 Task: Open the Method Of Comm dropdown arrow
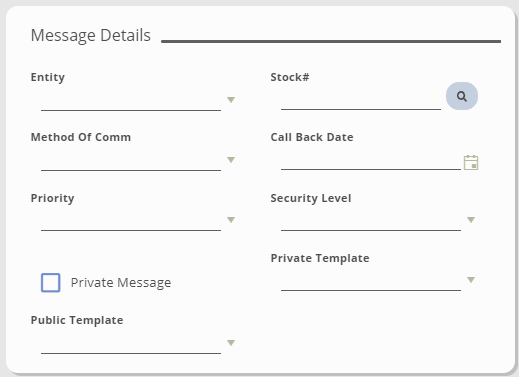[x=231, y=160]
